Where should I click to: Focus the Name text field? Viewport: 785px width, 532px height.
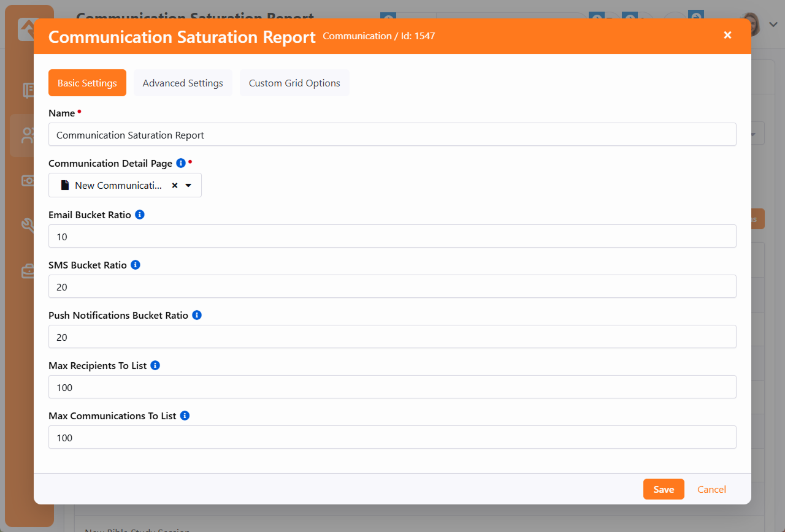(392, 134)
